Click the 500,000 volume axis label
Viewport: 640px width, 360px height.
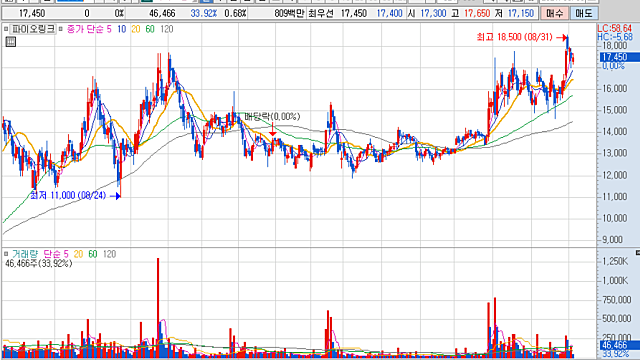coord(617,319)
